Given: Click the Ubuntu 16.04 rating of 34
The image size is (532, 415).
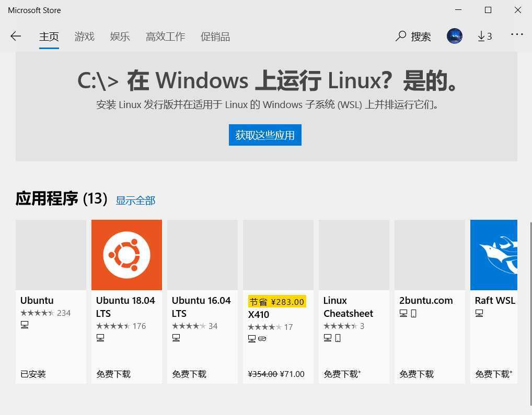Looking at the screenshot, I should (194, 326).
